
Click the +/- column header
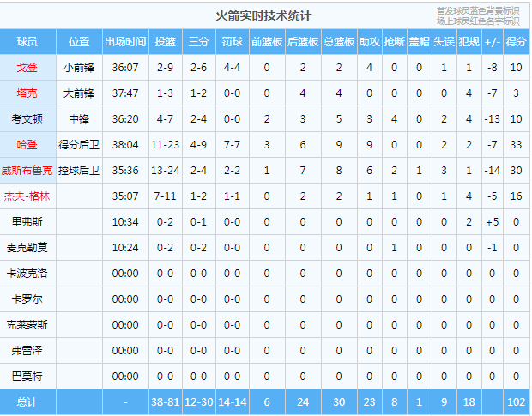tap(493, 42)
